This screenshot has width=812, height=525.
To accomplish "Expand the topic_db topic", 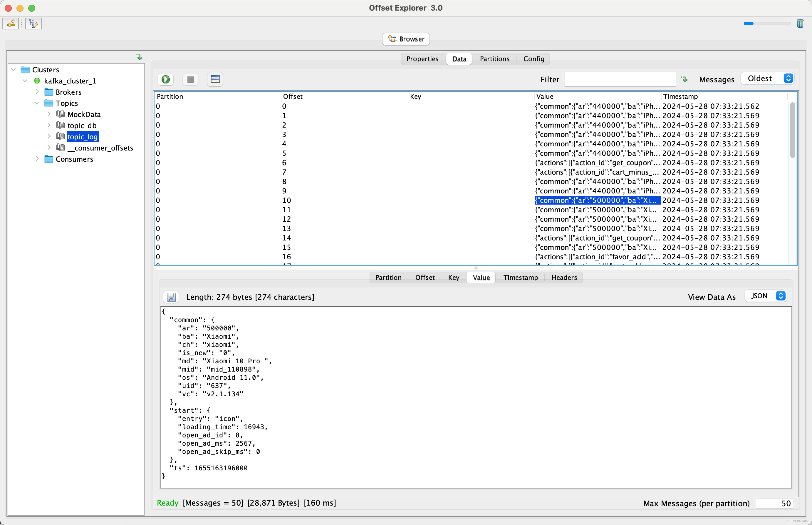I will (49, 126).
